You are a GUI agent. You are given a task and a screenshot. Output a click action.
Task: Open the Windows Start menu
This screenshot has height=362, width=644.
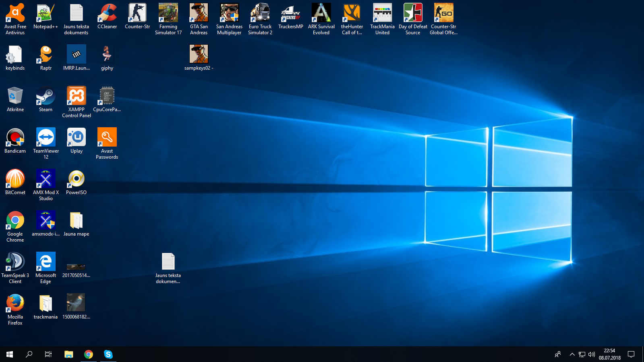[10, 354]
